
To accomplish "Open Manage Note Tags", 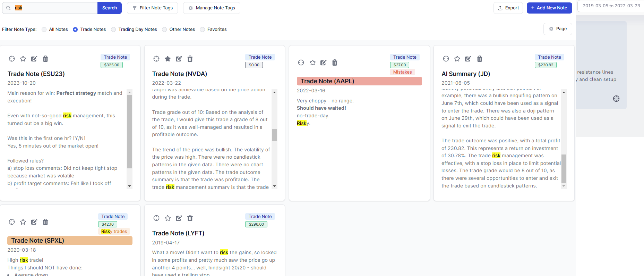I will point(212,8).
